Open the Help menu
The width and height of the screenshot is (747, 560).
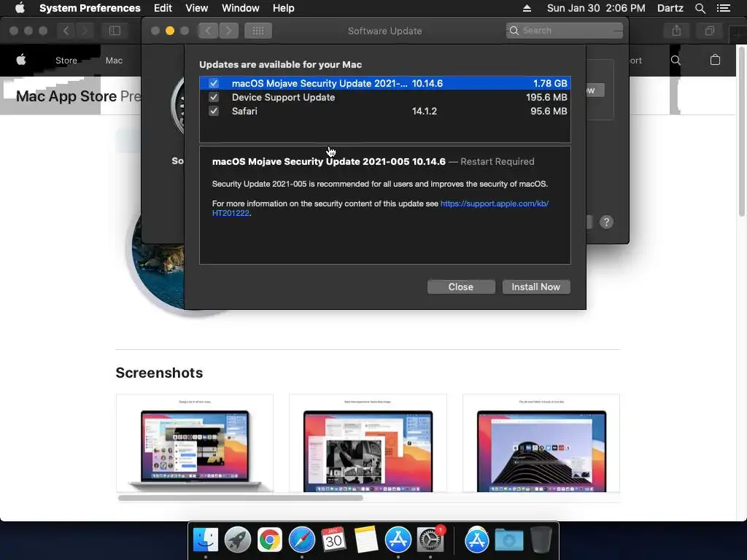point(284,8)
